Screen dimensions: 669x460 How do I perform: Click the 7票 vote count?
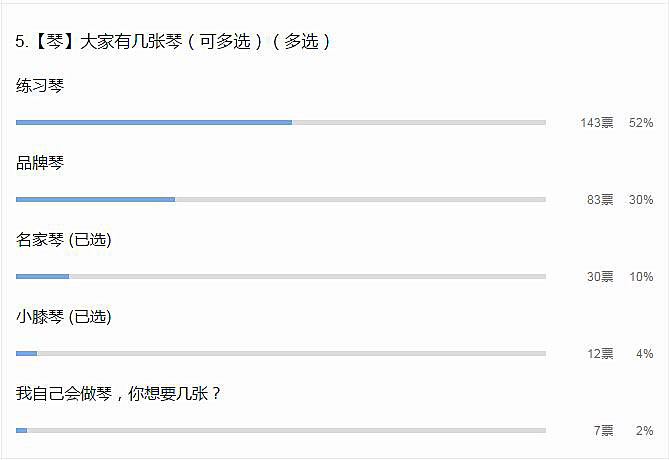point(604,431)
